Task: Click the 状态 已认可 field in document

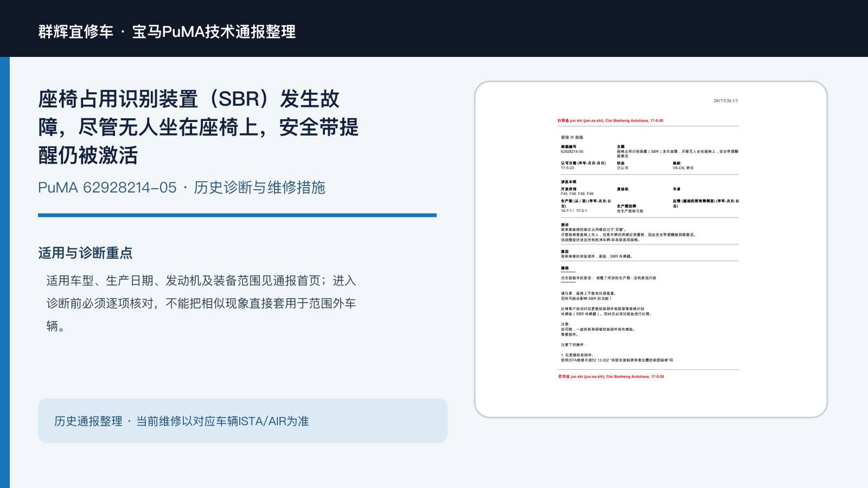Action: (623, 165)
